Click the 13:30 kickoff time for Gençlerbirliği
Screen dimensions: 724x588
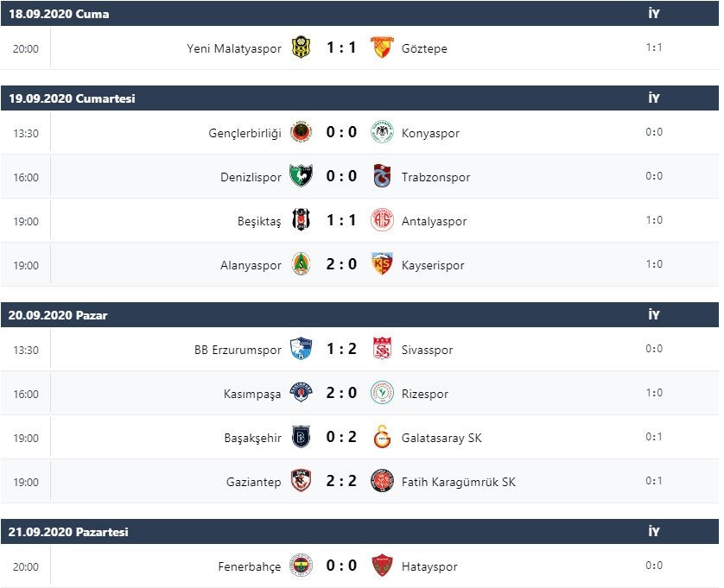pos(26,133)
